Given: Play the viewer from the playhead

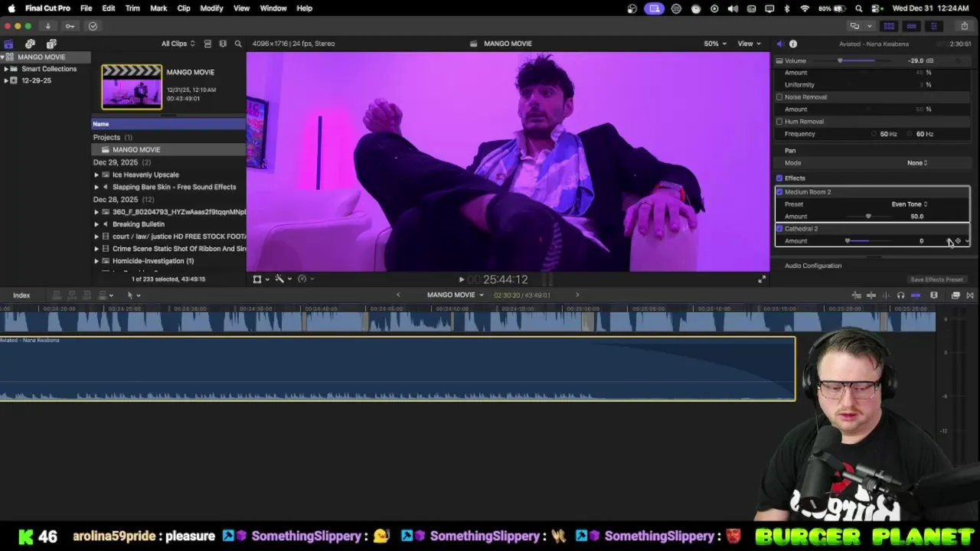Looking at the screenshot, I should [x=461, y=280].
